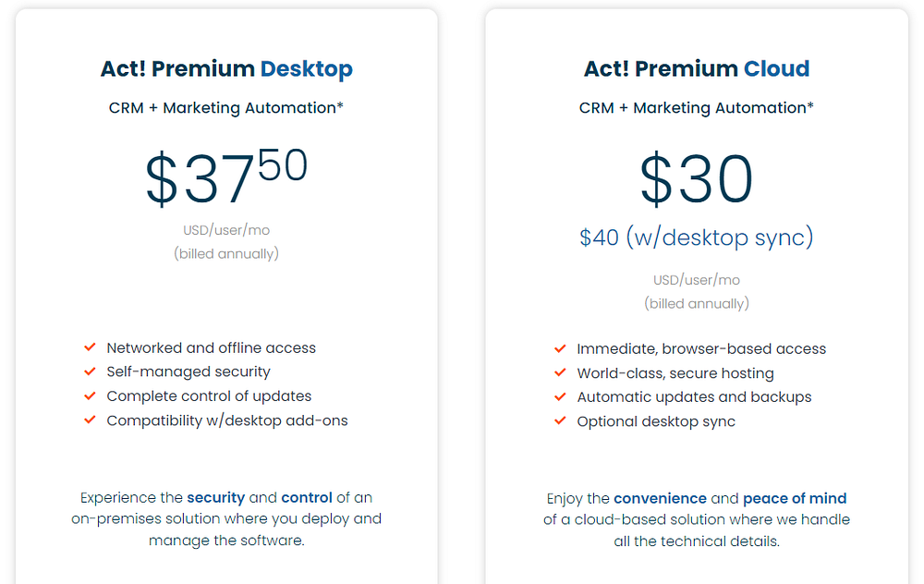Select the checkmark next to Self-managed security
The width and height of the screenshot is (924, 584).
click(x=90, y=371)
